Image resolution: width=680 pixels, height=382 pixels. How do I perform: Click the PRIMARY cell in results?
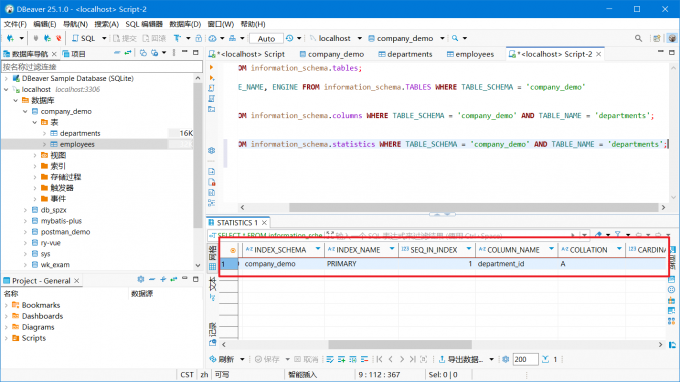pos(361,264)
